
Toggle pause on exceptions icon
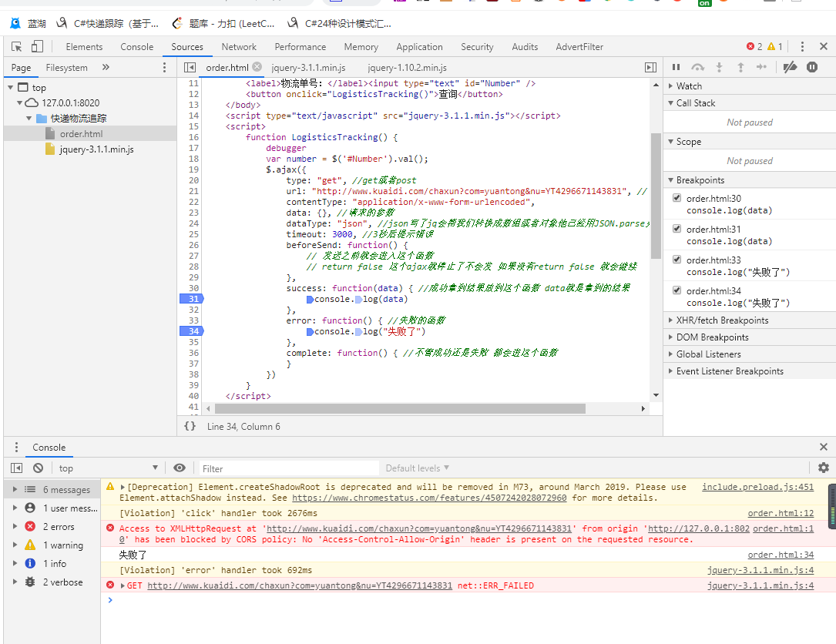(811, 68)
